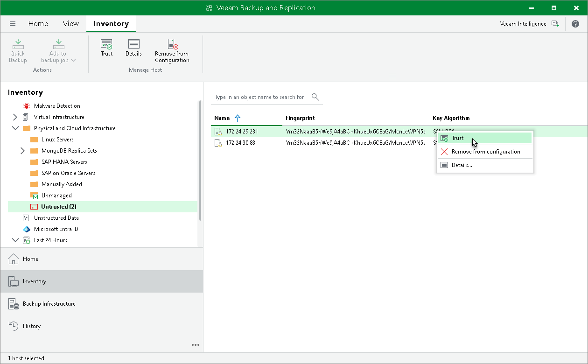The image size is (588, 364).
Task: Select Remove from configuration menu entry
Action: click(485, 152)
